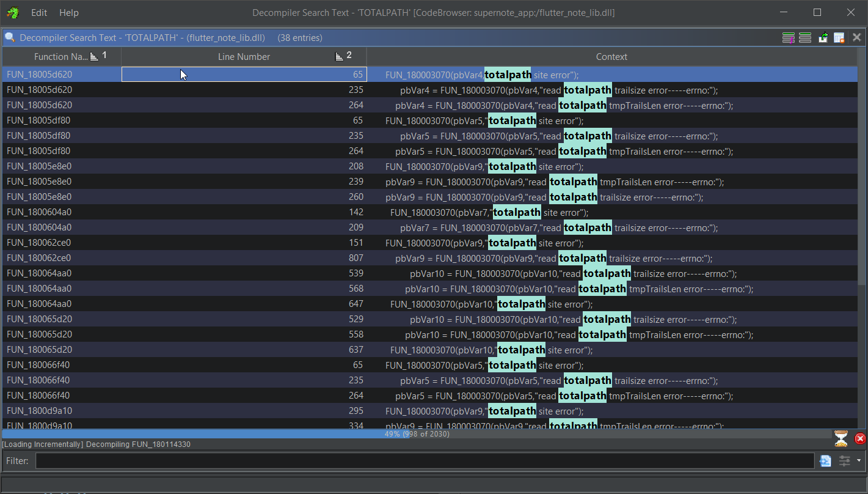Expand the filter dropdown arrow
The height and width of the screenshot is (494, 868).
click(858, 461)
